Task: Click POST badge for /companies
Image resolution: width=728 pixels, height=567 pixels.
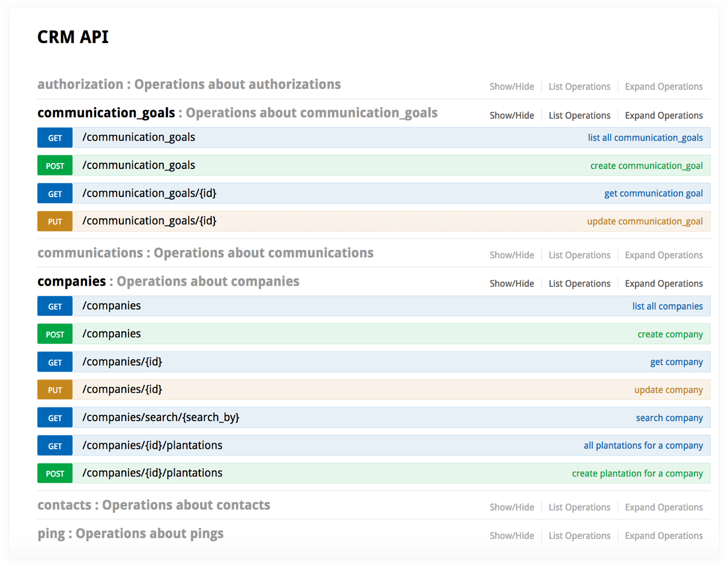Action: coord(55,334)
